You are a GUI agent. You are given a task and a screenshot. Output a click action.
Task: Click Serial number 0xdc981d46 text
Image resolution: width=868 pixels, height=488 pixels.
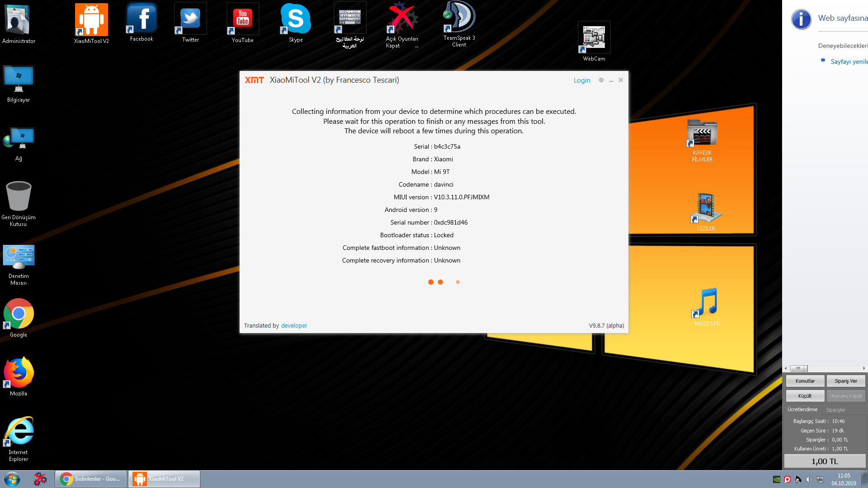coord(429,222)
